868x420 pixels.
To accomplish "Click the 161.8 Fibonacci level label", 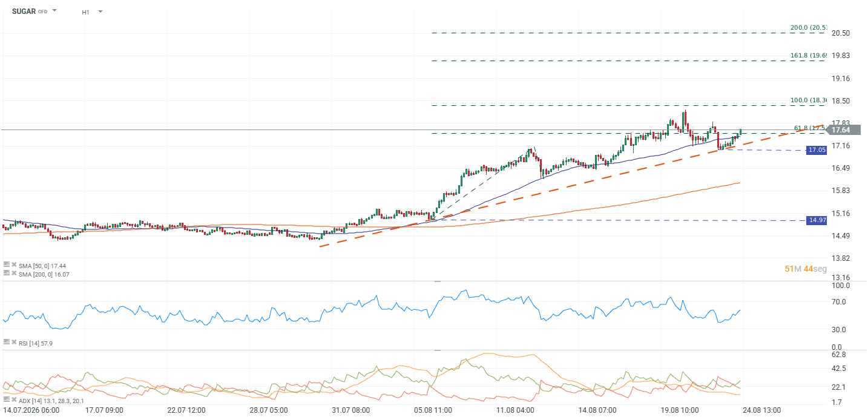I will click(808, 56).
